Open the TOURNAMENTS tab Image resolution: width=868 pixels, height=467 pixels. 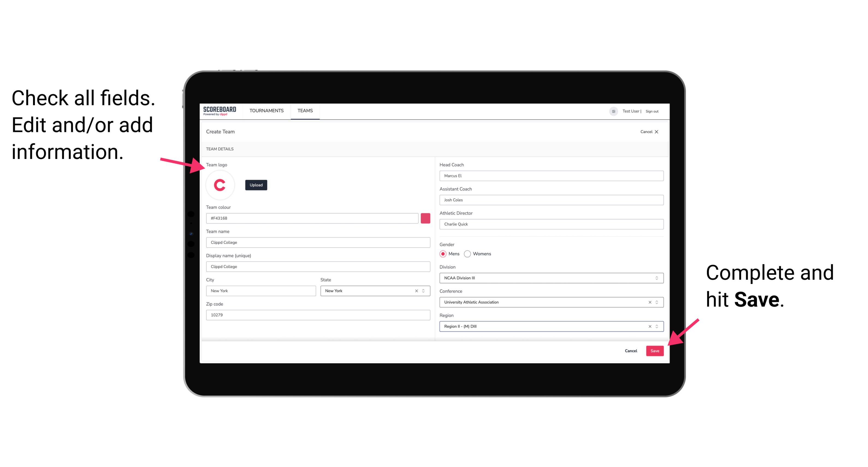(266, 110)
